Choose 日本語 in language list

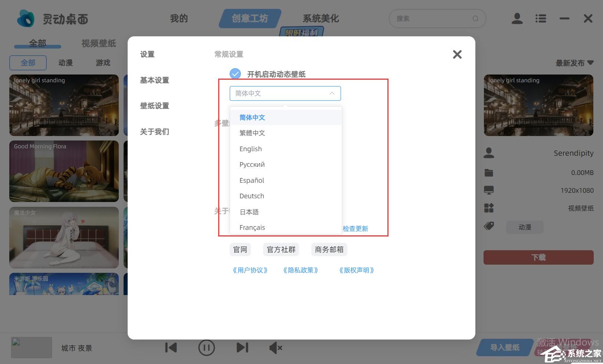[249, 212]
